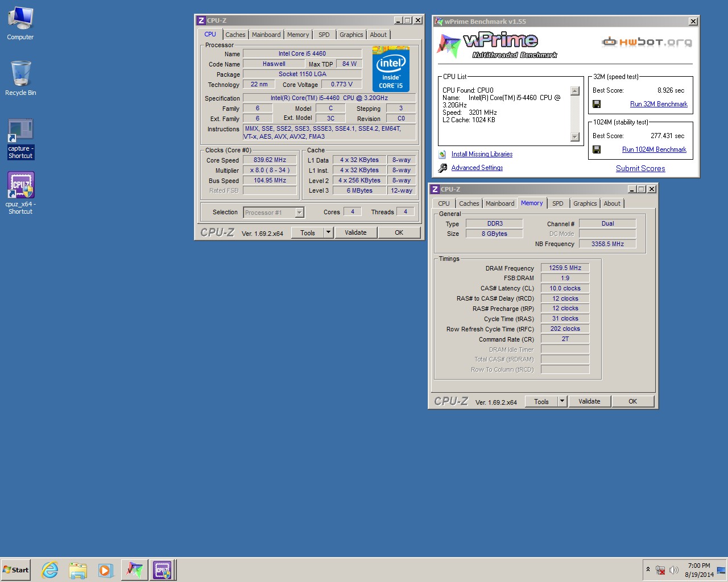This screenshot has height=582, width=728.
Task: Open the Graphics tab in the lower CPU-Z window
Action: pyautogui.click(x=585, y=203)
